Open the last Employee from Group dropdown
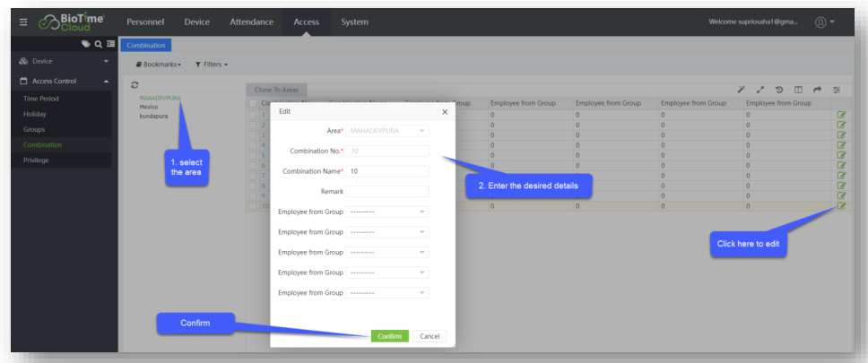This screenshot has width=868, height=363. tap(387, 292)
